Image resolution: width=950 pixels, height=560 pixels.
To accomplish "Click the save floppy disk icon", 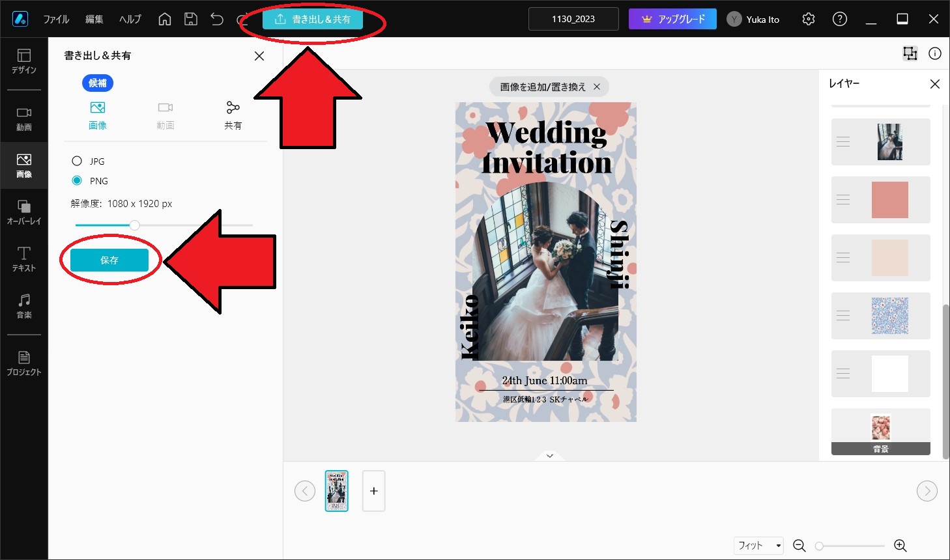I will pos(191,19).
